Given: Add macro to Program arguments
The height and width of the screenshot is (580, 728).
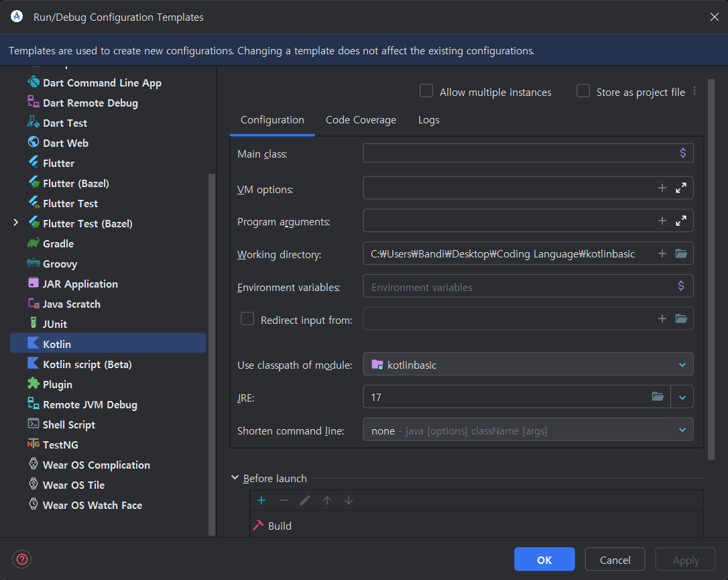Looking at the screenshot, I should 662,221.
